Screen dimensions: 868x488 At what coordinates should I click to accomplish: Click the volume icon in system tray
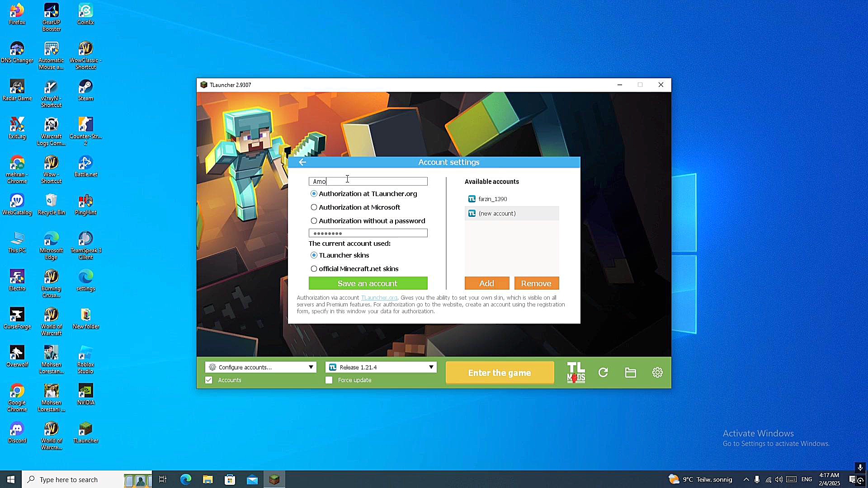coord(779,479)
